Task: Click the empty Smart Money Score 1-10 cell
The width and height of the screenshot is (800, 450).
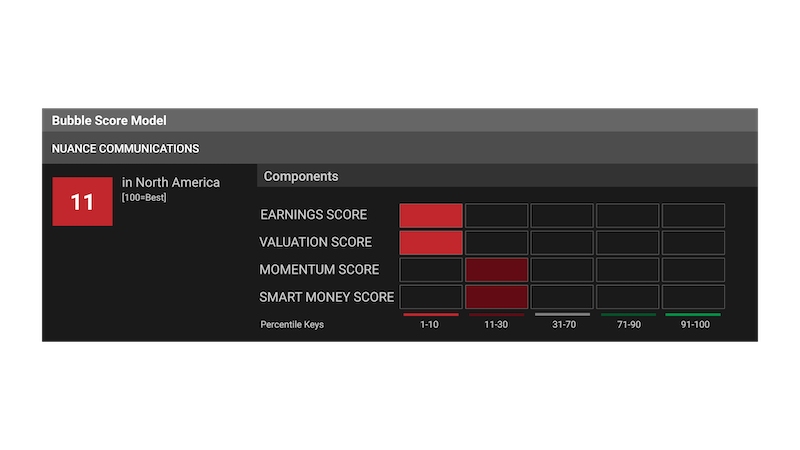Action: click(x=431, y=297)
